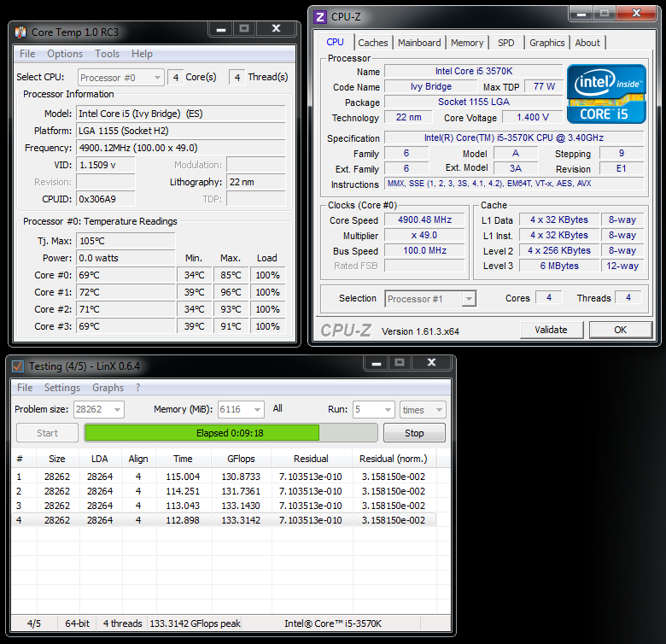Minimize the CPU-Z window
Image resolution: width=666 pixels, height=644 pixels.
(x=581, y=14)
